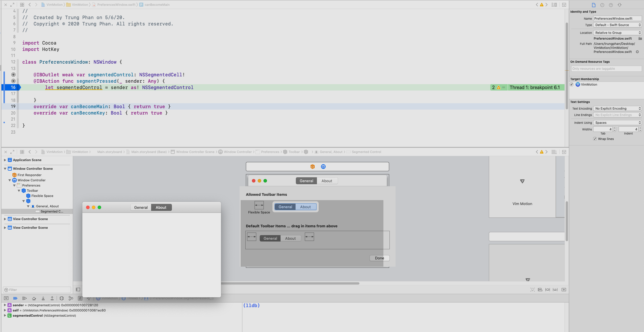Viewport: 644px width, 332px height.
Task: Select the General segment in running window
Action: [x=141, y=207]
